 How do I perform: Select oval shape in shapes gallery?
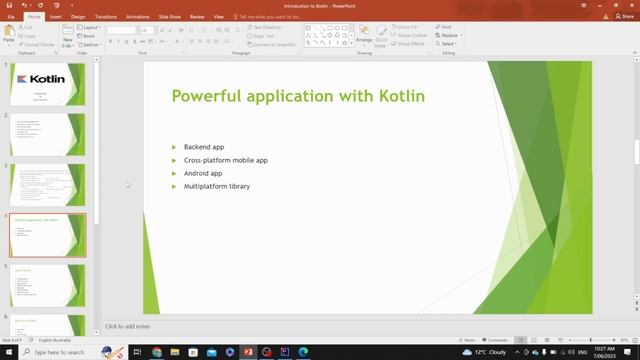[337, 28]
